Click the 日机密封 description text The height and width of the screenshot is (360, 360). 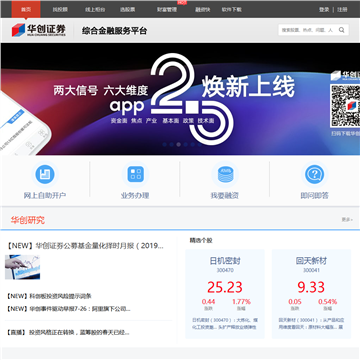coord(225,323)
